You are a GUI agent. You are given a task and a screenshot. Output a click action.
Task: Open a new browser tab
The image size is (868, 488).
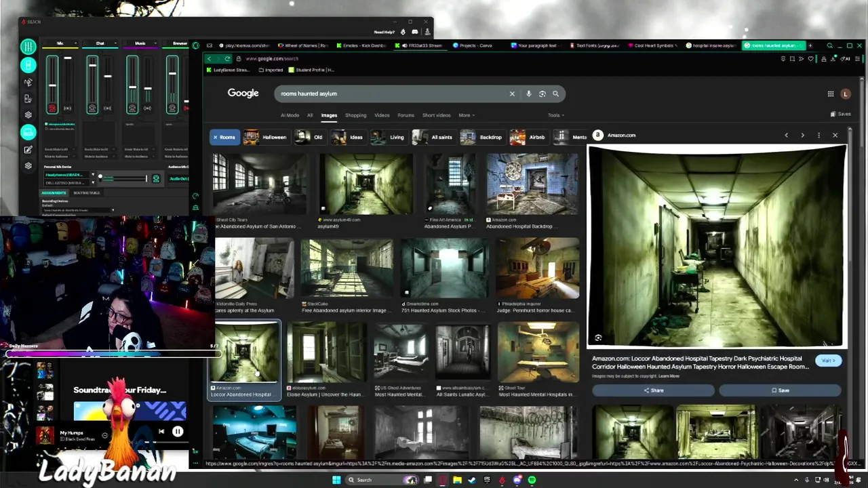(x=810, y=45)
